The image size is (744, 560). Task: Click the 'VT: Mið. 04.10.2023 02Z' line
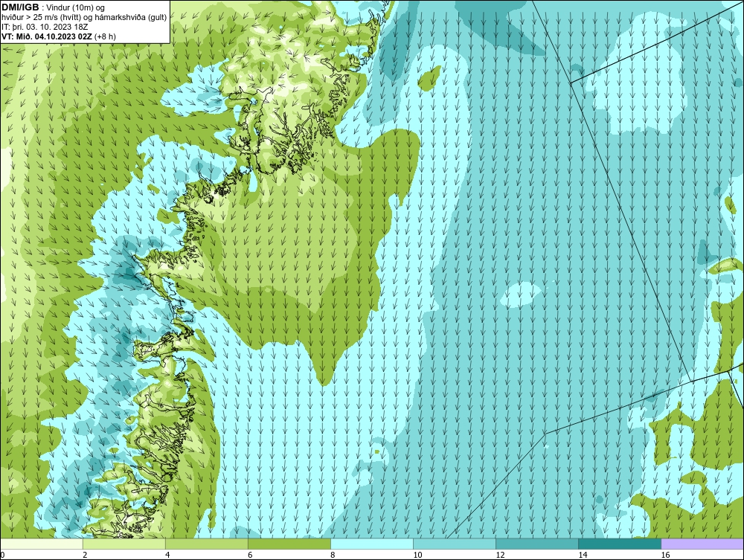(x=59, y=36)
